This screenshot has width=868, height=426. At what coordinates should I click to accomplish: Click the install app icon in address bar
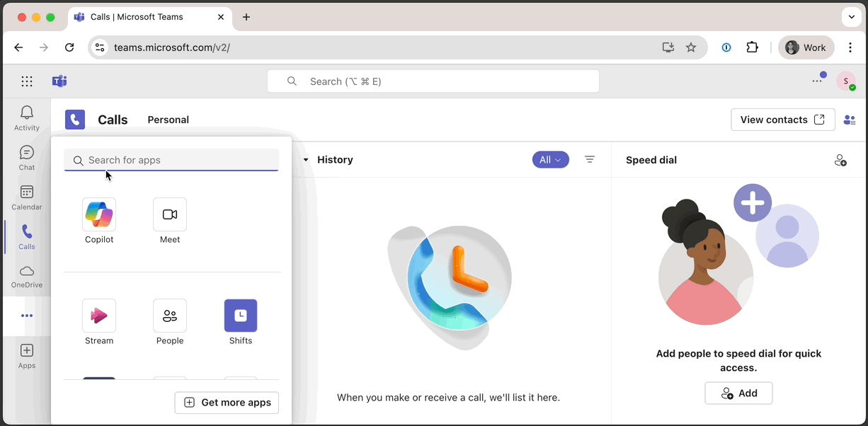pyautogui.click(x=668, y=47)
